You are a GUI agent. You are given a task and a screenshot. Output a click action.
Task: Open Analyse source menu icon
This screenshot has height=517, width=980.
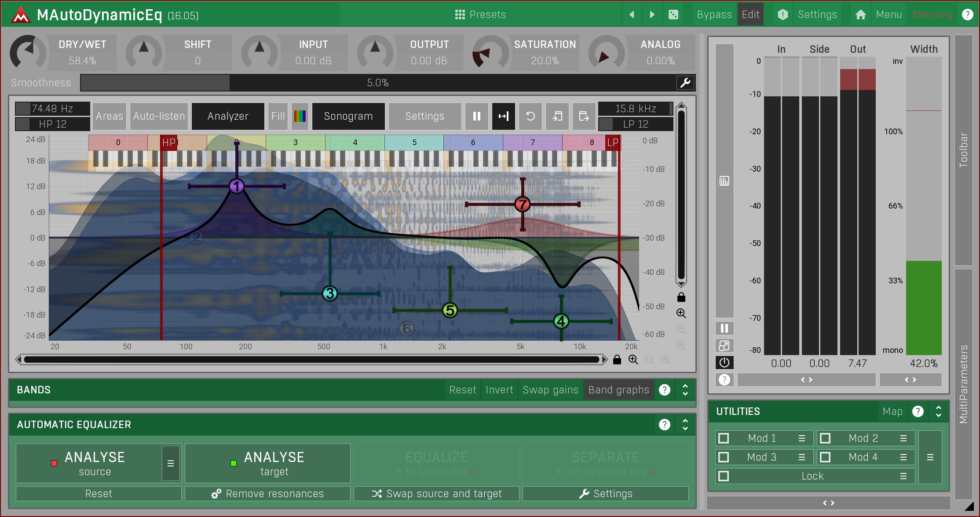(x=171, y=463)
